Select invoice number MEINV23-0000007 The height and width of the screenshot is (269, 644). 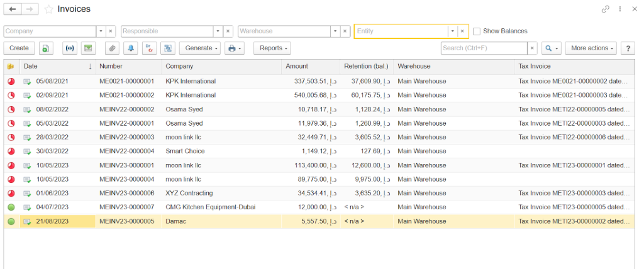[127, 207]
